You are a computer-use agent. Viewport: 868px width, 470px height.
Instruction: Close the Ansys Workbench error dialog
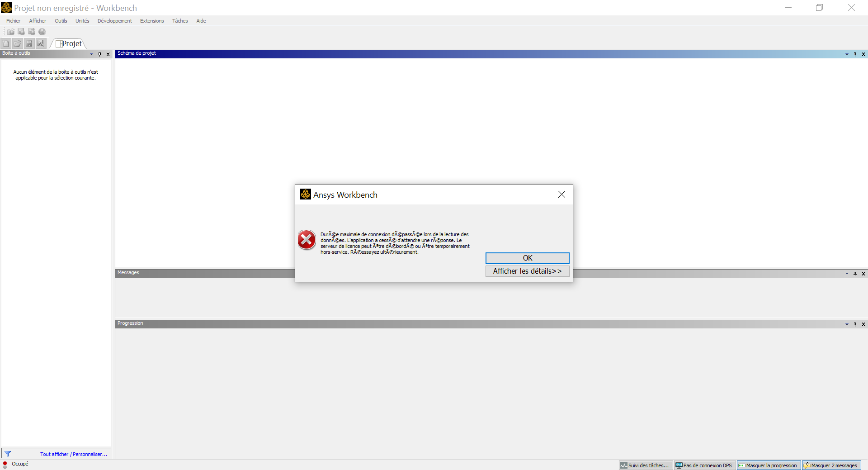[561, 195]
